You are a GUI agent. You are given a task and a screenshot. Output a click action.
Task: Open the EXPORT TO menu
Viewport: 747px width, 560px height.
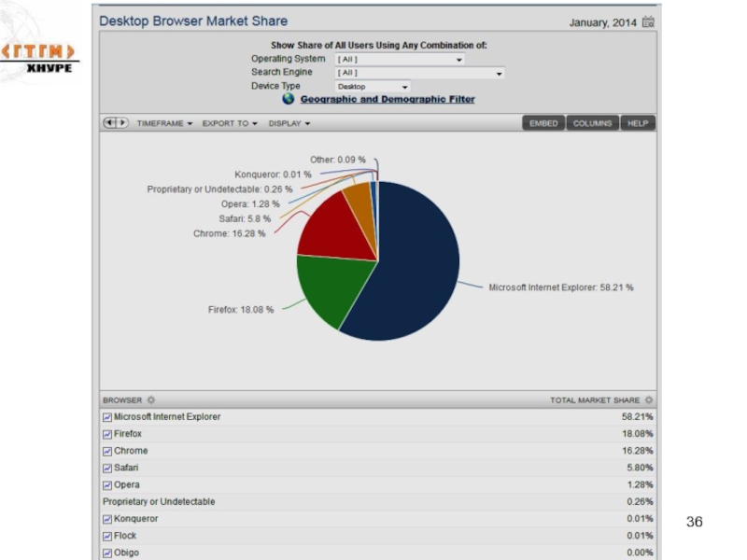230,123
